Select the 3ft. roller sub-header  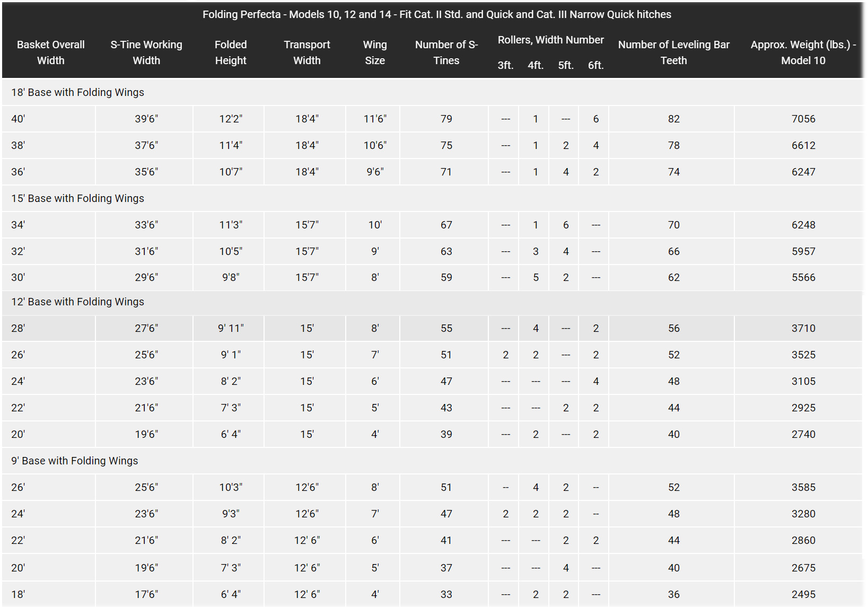click(x=505, y=65)
